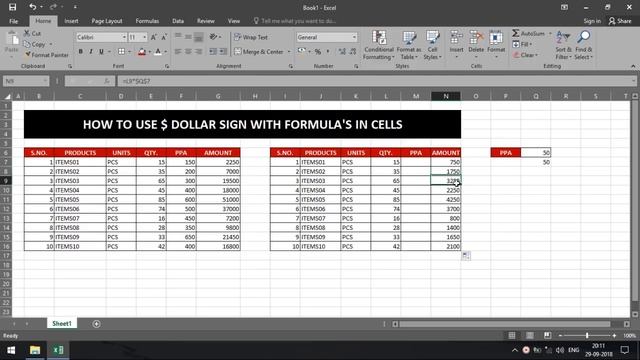
Task: Switch to Normal view
Action: [x=511, y=336]
